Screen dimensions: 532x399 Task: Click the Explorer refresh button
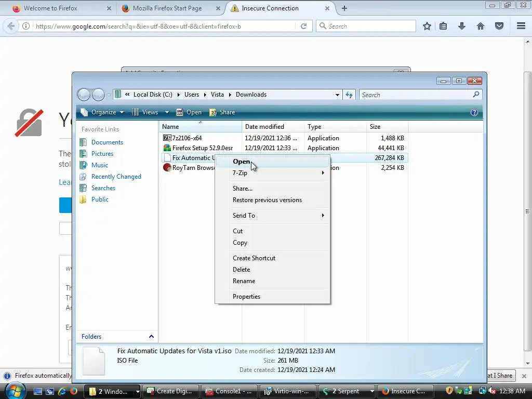coord(349,95)
